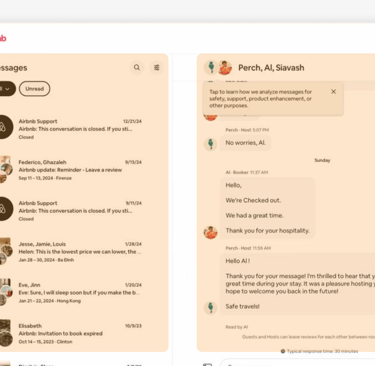Open the Perch, Al, Siavash chat title
375x366 pixels.
click(x=271, y=68)
